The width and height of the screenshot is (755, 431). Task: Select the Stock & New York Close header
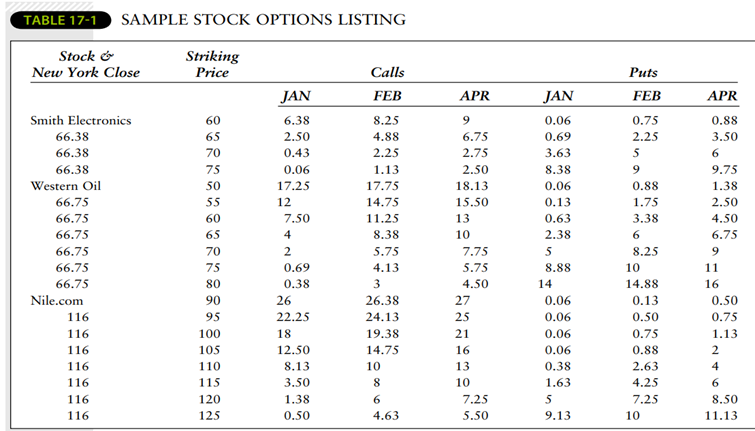pos(86,64)
